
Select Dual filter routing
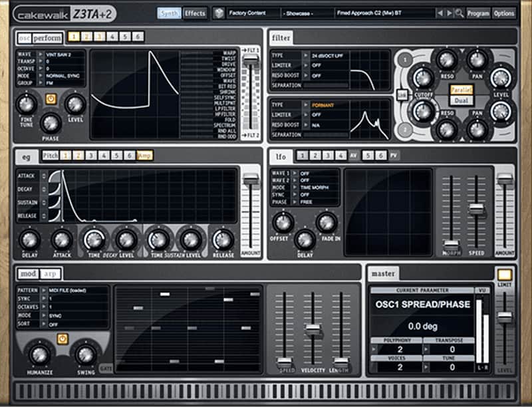(462, 100)
